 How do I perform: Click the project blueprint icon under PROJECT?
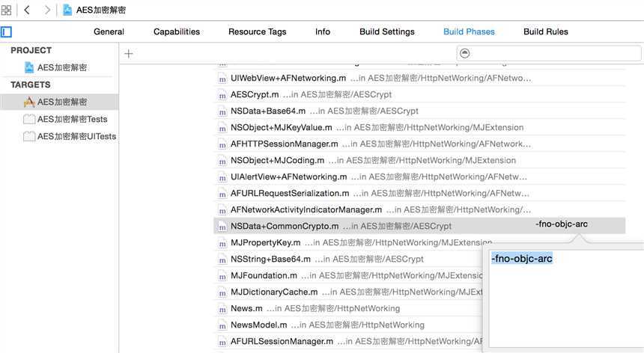coord(28,67)
